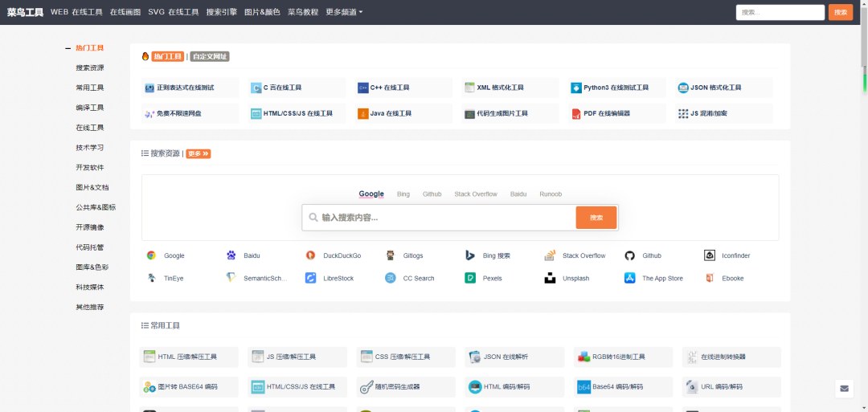Image resolution: width=868 pixels, height=412 pixels.
Task: Click the Gitlogs icon
Action: 391,255
